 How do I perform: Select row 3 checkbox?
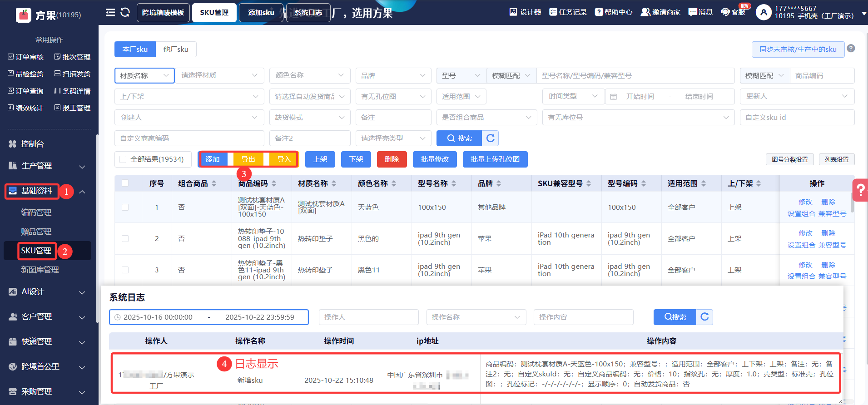click(x=125, y=270)
